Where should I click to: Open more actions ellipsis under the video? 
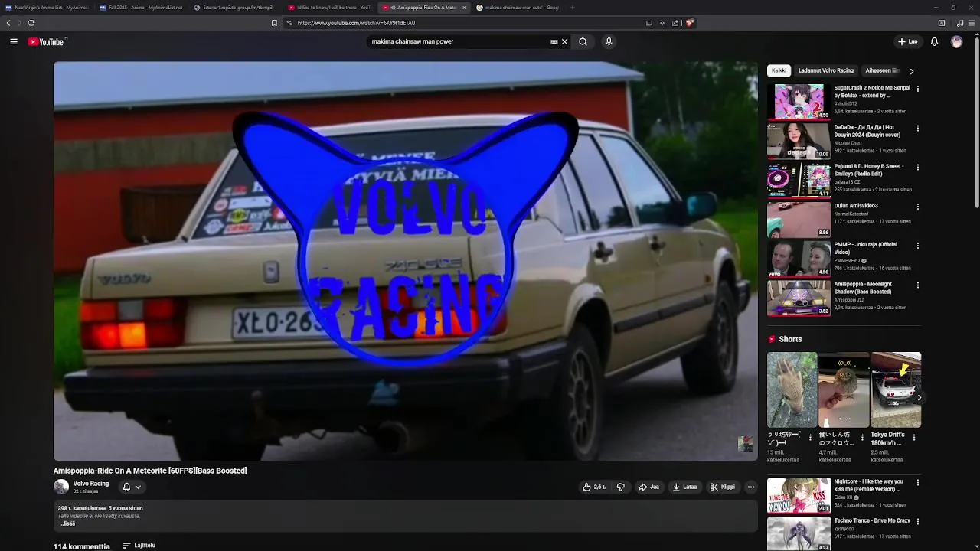tap(751, 487)
